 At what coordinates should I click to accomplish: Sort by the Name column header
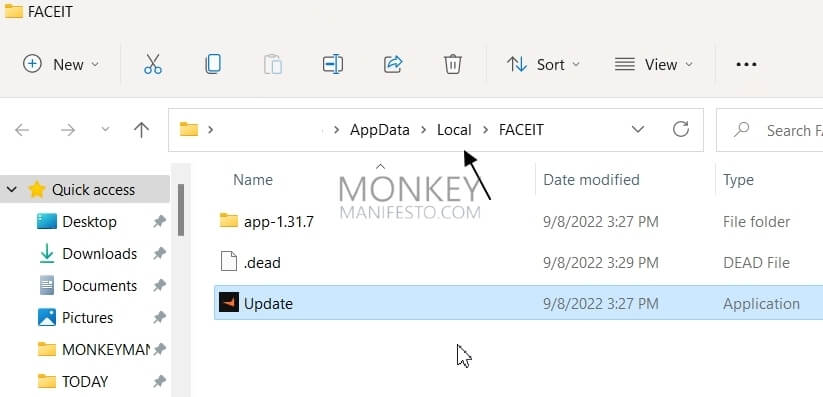[x=253, y=180]
